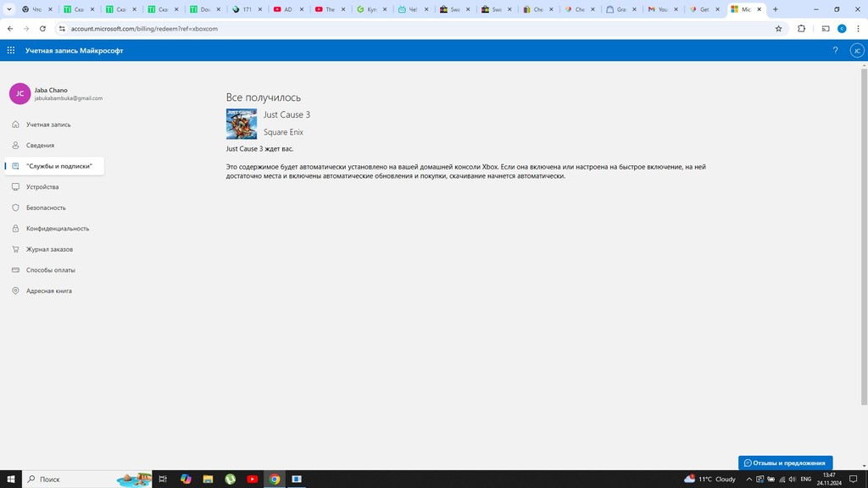Open Журнал заказов in sidebar
This screenshot has width=868, height=488.
[54, 249]
